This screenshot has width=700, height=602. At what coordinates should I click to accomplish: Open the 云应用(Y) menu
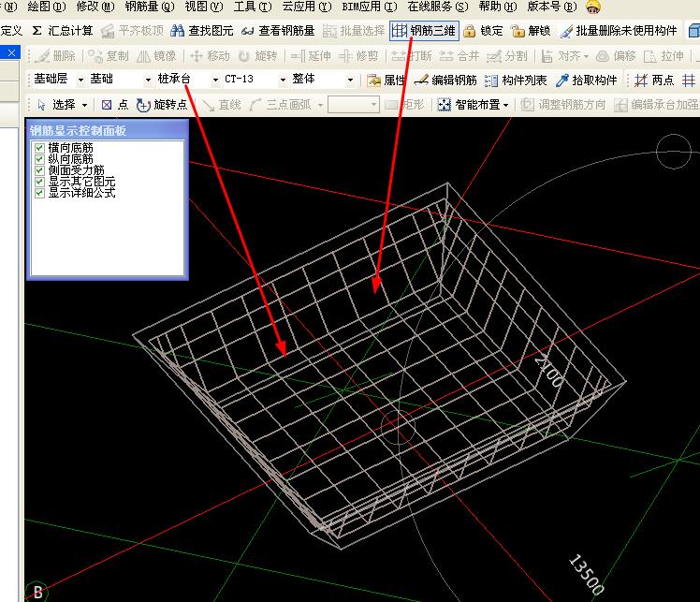(307, 7)
